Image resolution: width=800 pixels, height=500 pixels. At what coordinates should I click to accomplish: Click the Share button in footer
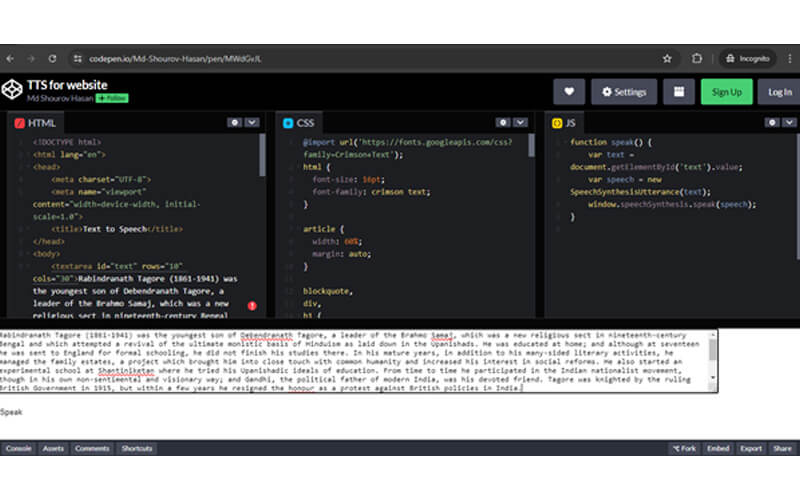coord(782,448)
